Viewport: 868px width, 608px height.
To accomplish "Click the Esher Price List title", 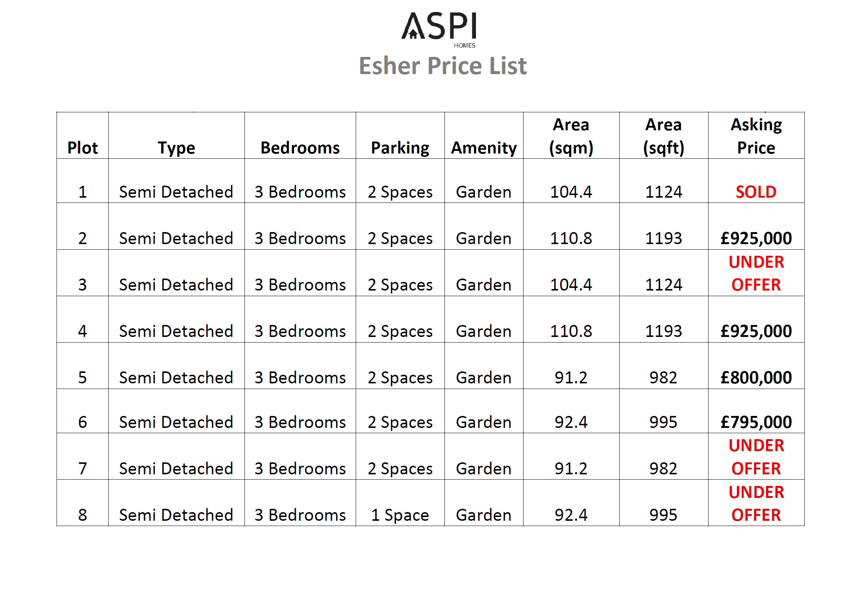I will (x=442, y=66).
